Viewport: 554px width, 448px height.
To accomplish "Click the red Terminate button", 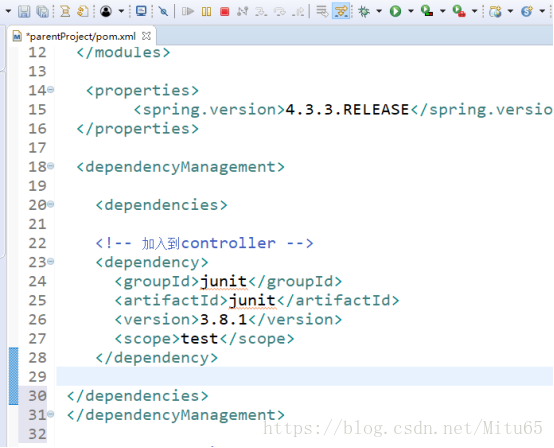I will tap(224, 11).
